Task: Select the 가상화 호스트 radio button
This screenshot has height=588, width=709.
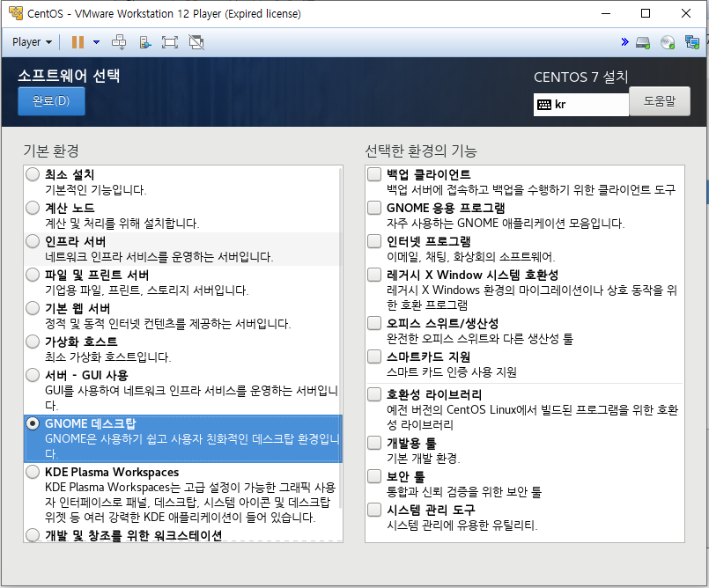Action: [x=33, y=342]
